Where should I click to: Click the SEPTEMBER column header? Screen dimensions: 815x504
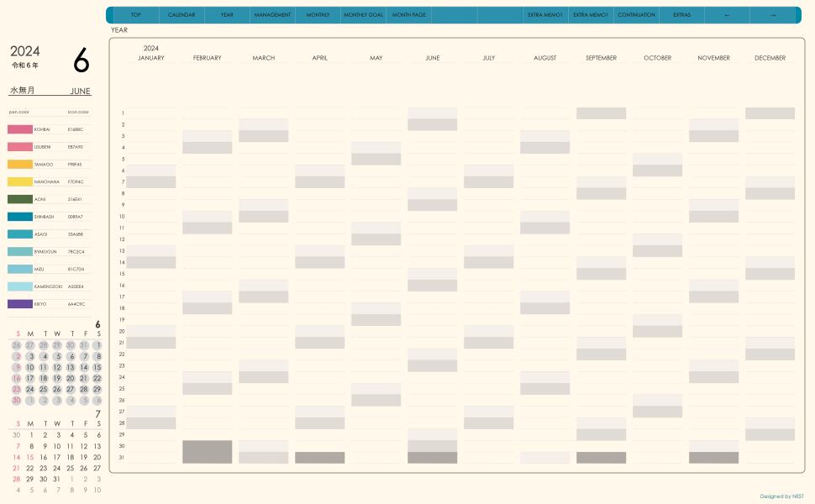[x=602, y=58]
